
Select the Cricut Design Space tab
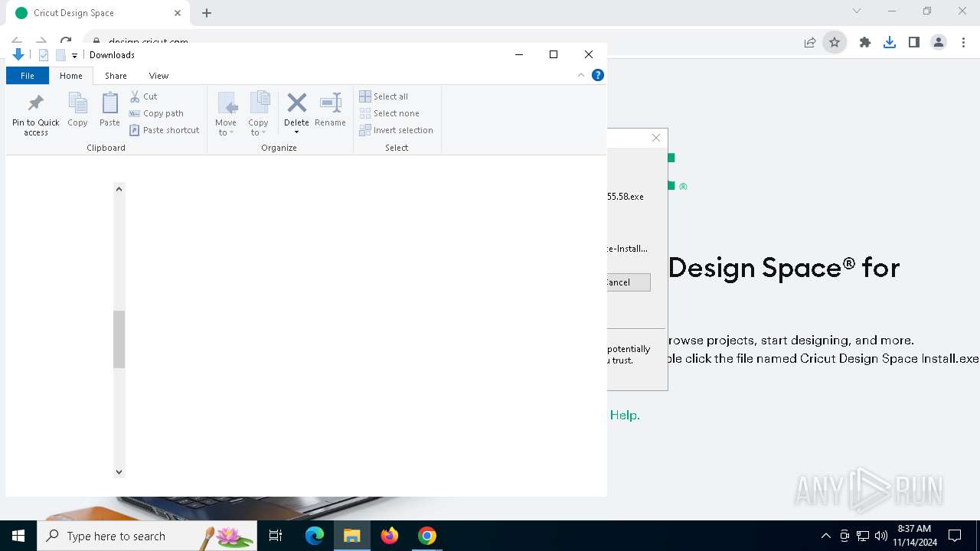[x=98, y=13]
